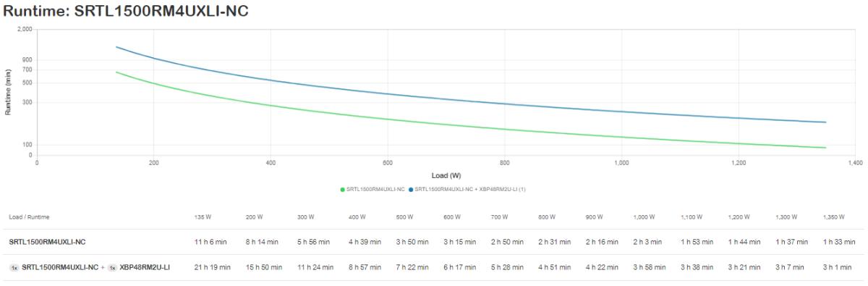Click the Load (W) axis title
Screen dimensions: 868x286
pos(446,175)
